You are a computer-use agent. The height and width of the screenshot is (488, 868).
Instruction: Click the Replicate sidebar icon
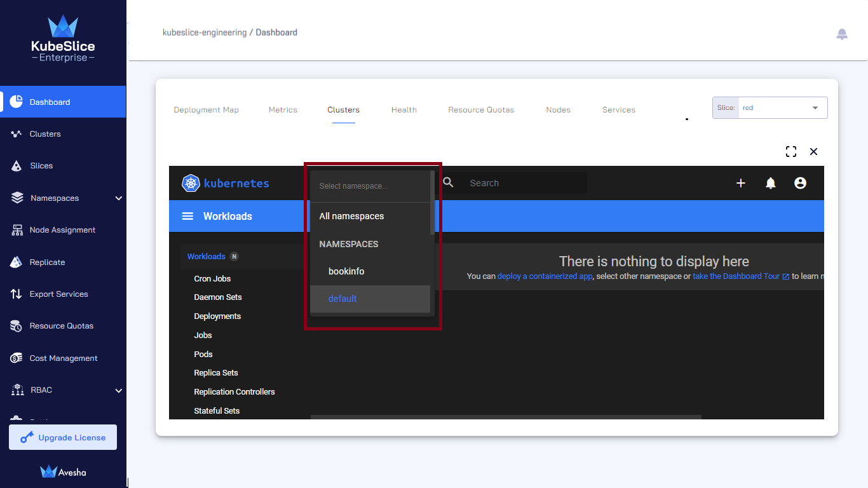(x=17, y=262)
